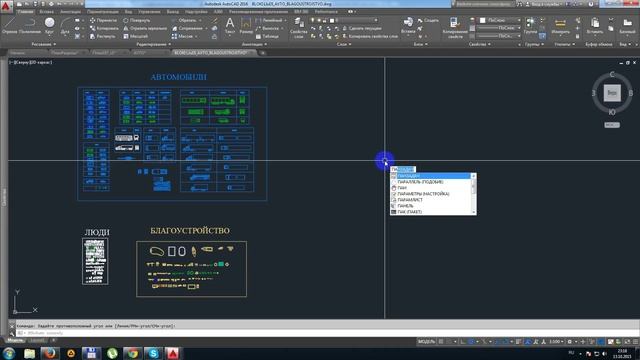
Task: Switch to the Вид ribbon tab
Action: point(128,12)
